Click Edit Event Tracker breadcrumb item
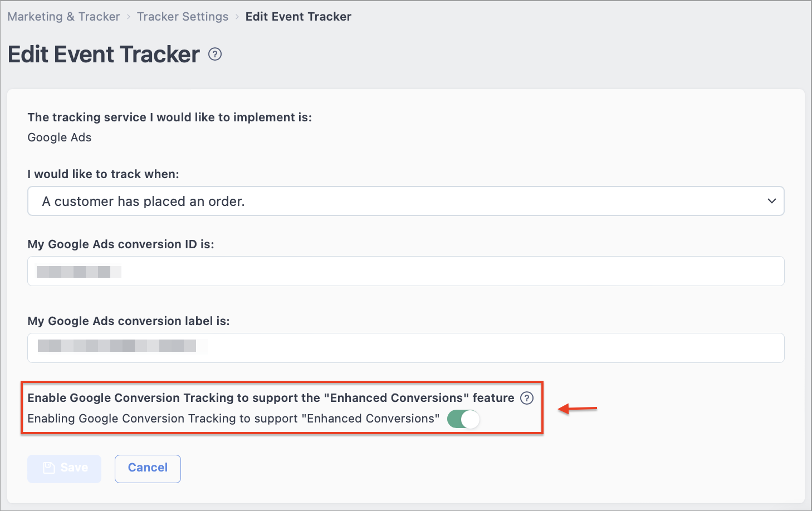 click(299, 17)
